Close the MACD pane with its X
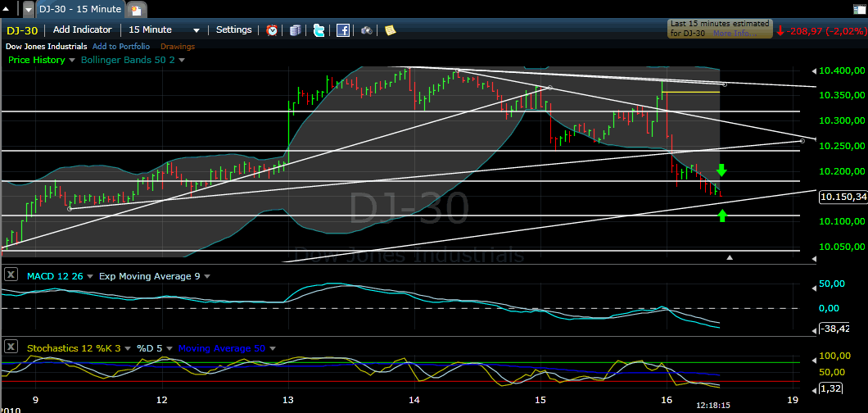The image size is (868, 413). coord(10,275)
